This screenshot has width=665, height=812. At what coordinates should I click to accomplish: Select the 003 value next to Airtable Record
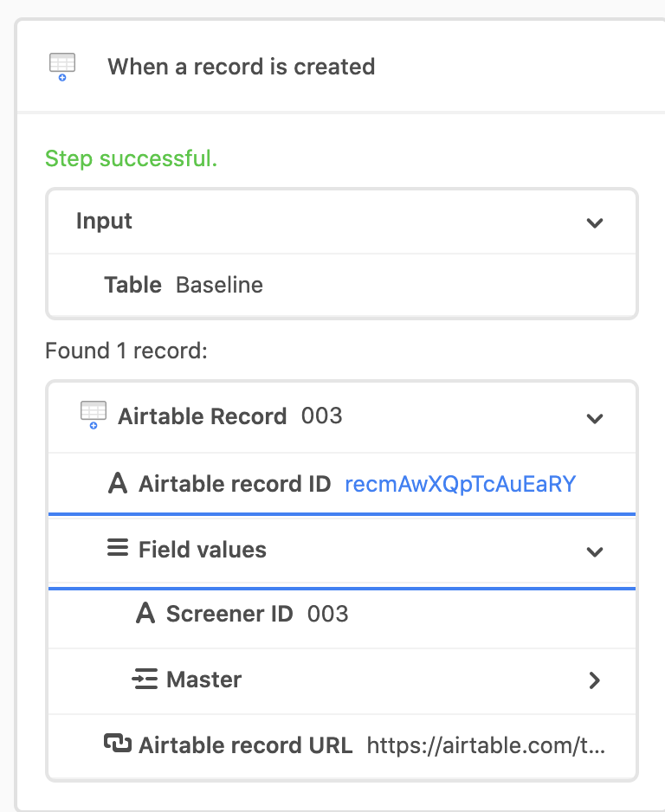pyautogui.click(x=321, y=416)
